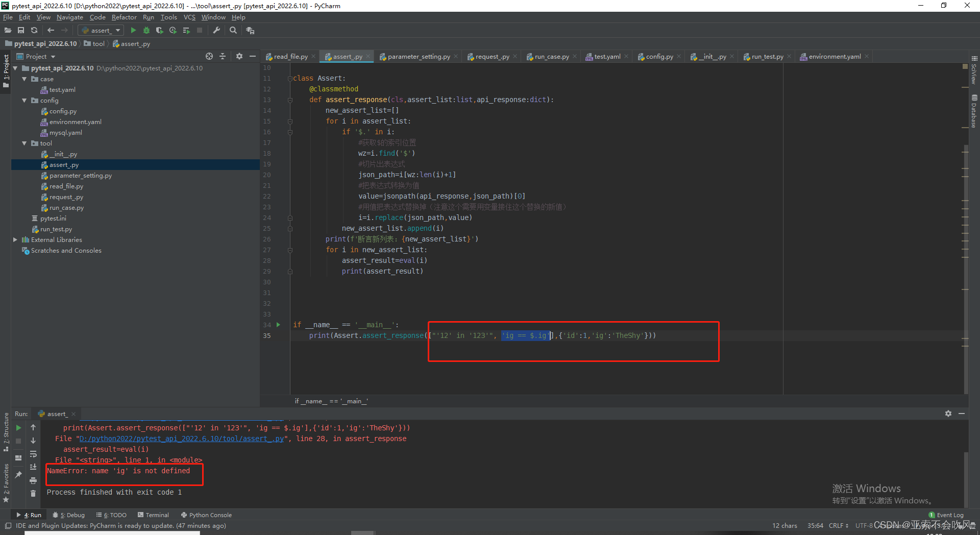Viewport: 980px width, 535px height.
Task: Open the Run panel gear settings
Action: click(948, 414)
